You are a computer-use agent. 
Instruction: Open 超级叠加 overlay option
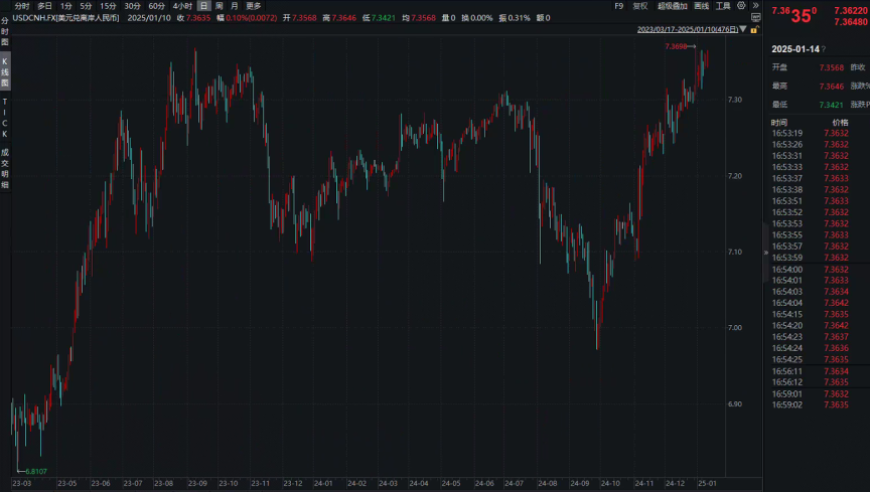(x=672, y=6)
